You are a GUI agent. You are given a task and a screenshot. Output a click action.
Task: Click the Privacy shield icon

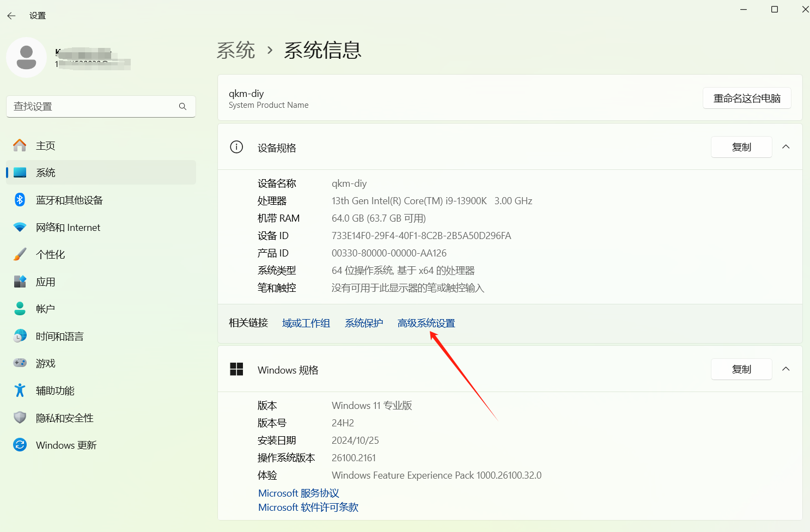pos(20,418)
